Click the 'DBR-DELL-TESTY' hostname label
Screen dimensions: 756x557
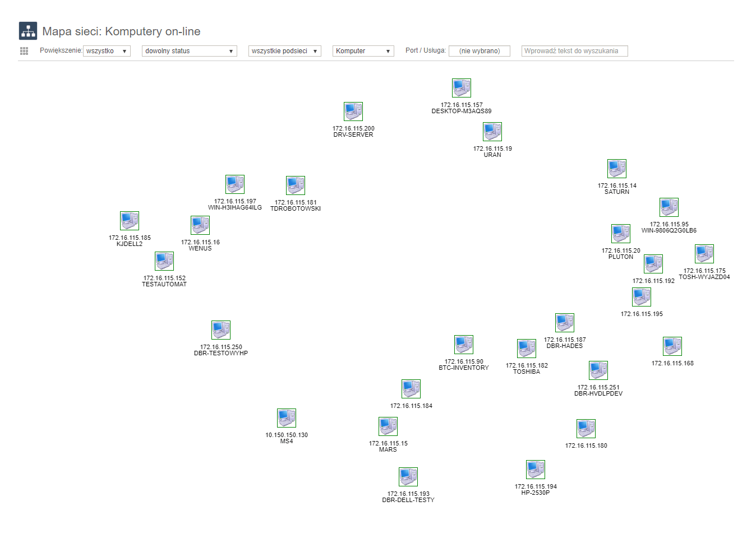tap(408, 500)
